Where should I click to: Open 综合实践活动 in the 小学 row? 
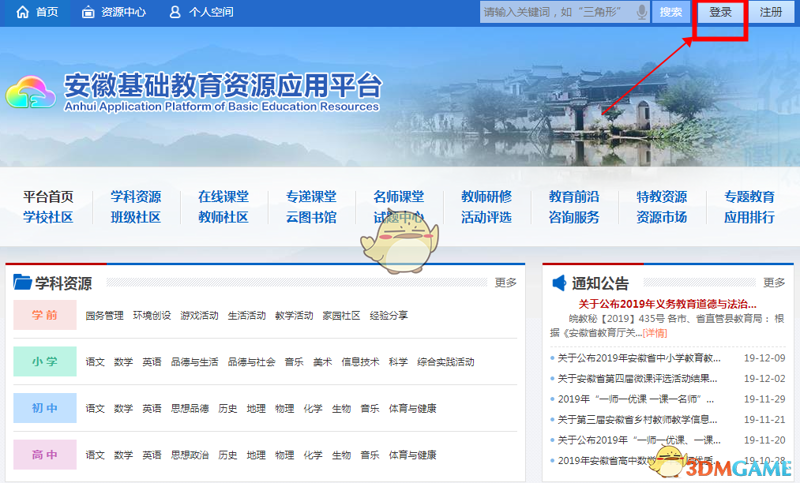tap(445, 362)
